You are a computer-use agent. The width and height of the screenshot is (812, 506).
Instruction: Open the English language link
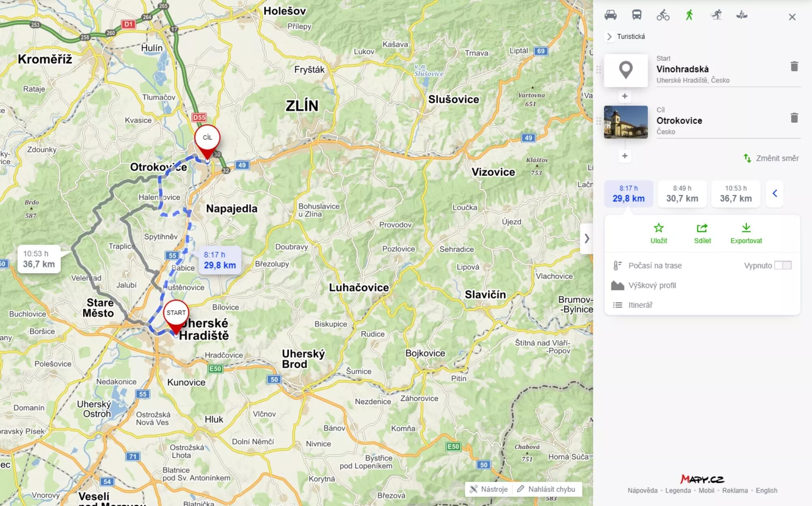(x=766, y=490)
